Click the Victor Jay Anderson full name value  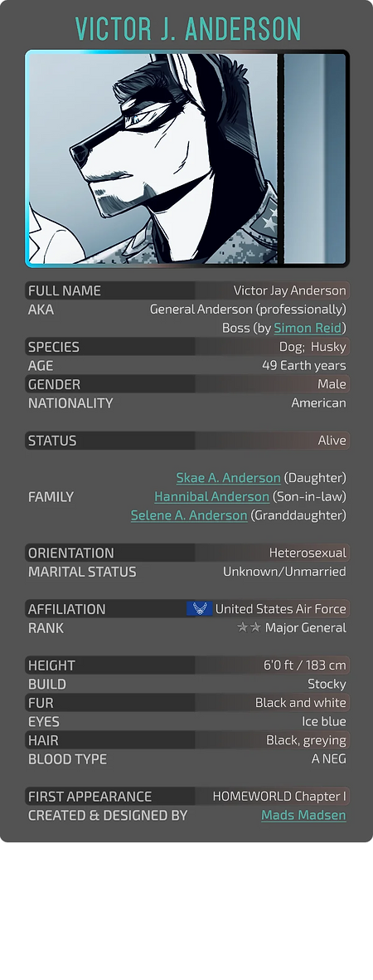[x=289, y=290]
